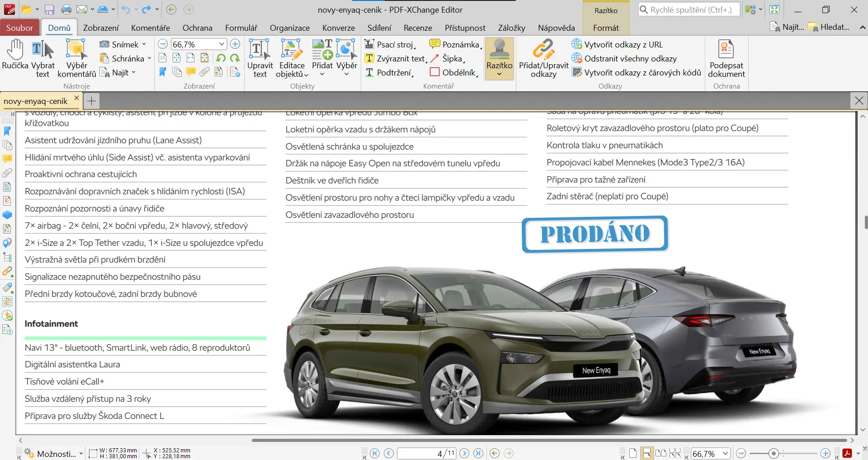Click the Upravit text tool

coord(260,58)
